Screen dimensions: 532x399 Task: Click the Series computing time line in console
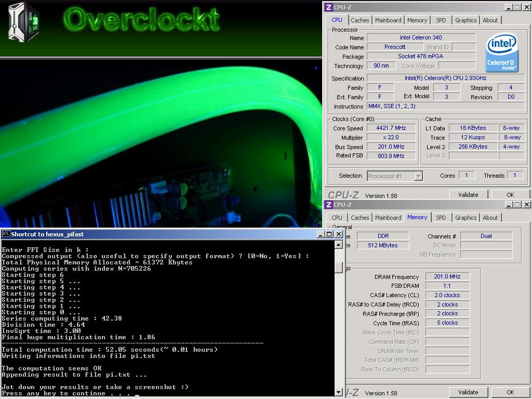(62, 318)
